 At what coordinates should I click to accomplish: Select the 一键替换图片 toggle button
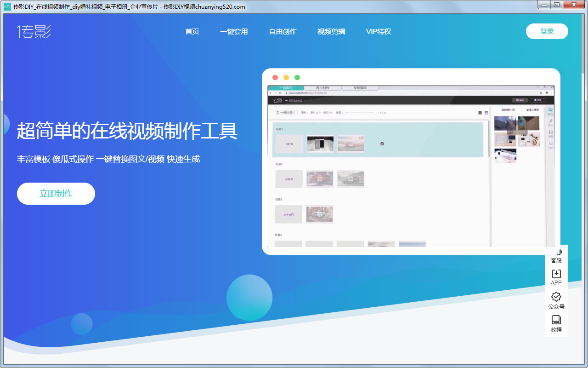coord(286,112)
